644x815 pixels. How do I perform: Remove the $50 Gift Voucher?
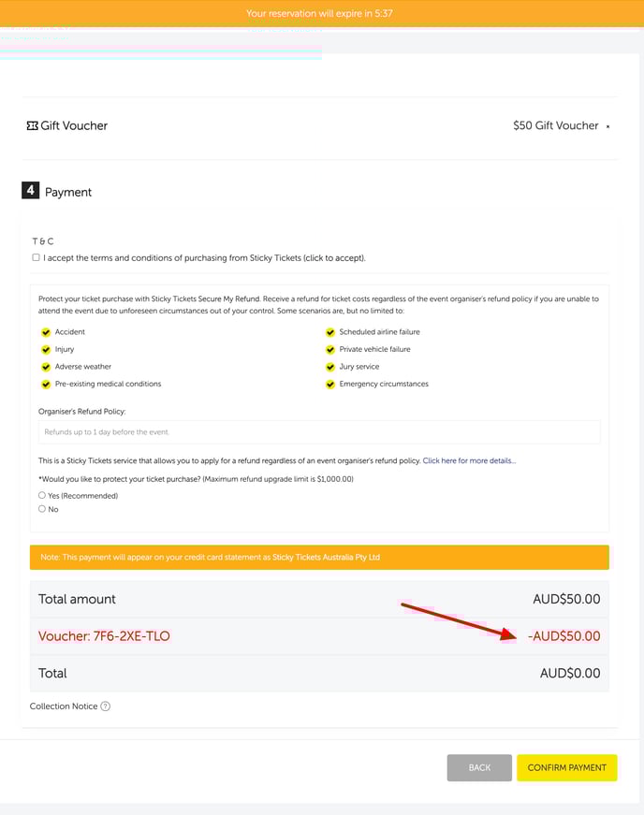(607, 126)
